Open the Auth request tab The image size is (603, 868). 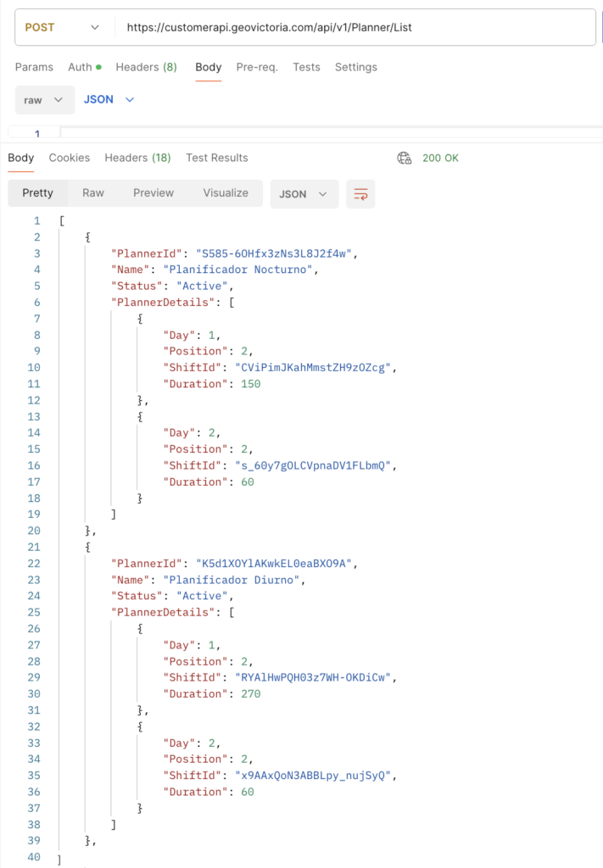point(83,67)
